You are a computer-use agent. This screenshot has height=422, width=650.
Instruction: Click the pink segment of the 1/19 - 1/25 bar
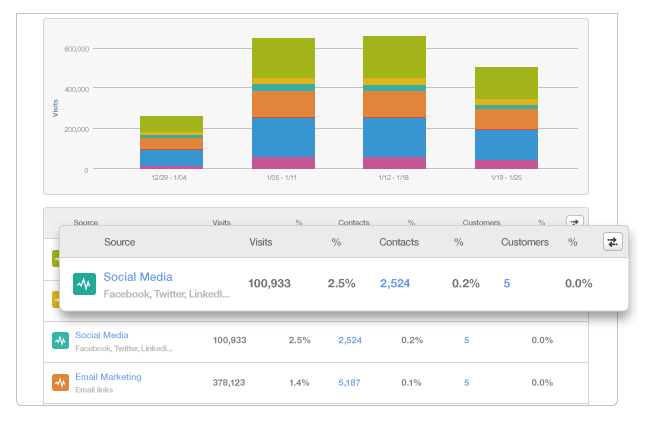click(x=507, y=164)
